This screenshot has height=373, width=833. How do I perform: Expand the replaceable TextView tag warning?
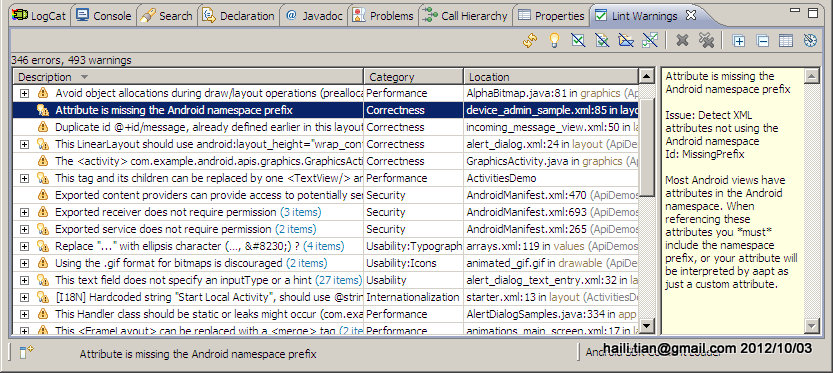click(24, 178)
